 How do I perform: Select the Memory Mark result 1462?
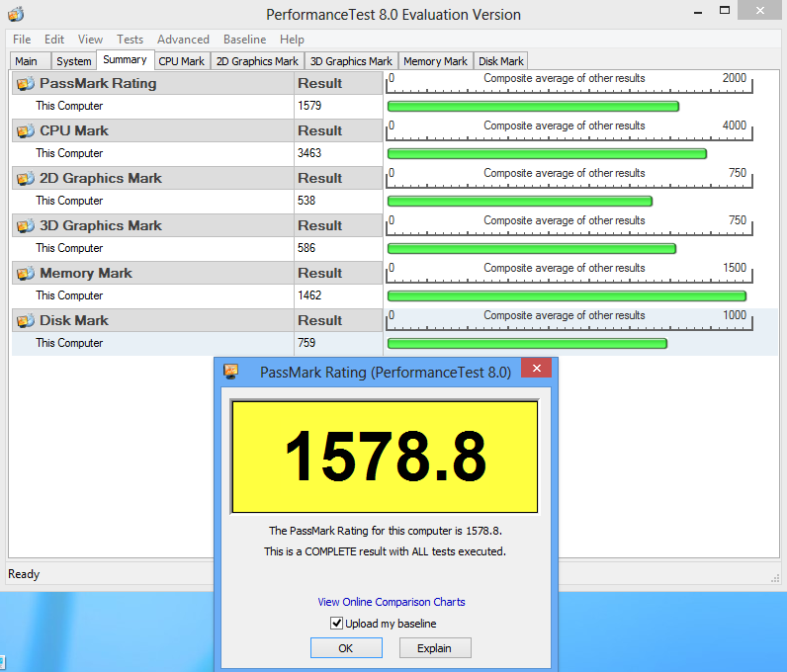point(309,295)
